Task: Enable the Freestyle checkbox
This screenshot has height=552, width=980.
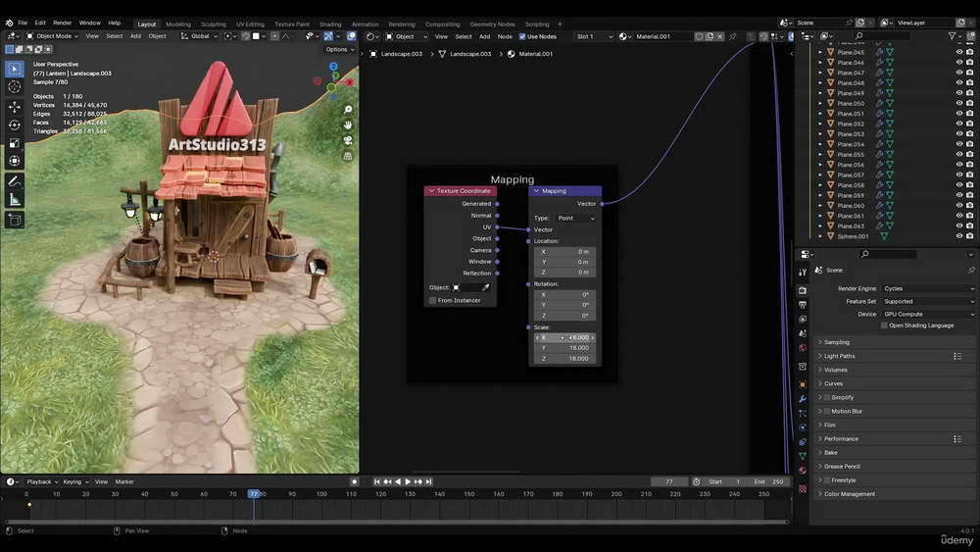Action: tap(827, 480)
